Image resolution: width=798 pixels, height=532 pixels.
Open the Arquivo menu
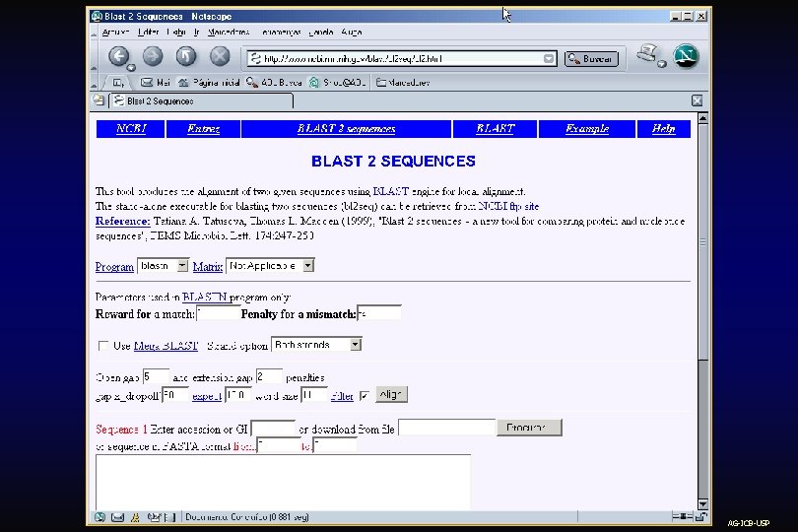point(115,33)
